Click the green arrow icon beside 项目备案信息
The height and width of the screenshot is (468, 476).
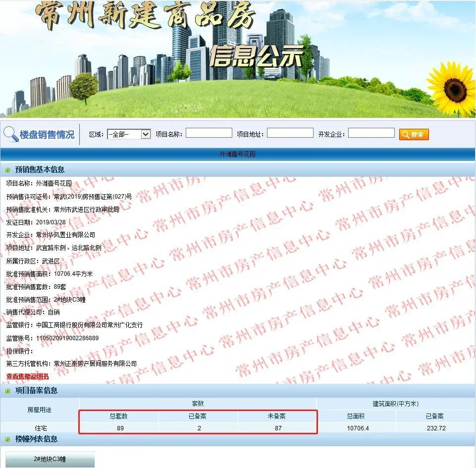tap(8, 391)
